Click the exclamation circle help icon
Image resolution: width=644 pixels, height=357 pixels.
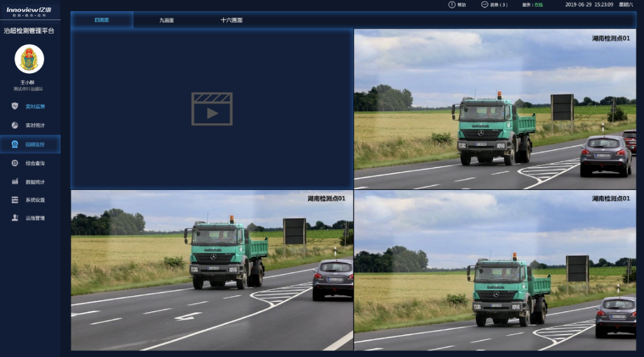[452, 4]
